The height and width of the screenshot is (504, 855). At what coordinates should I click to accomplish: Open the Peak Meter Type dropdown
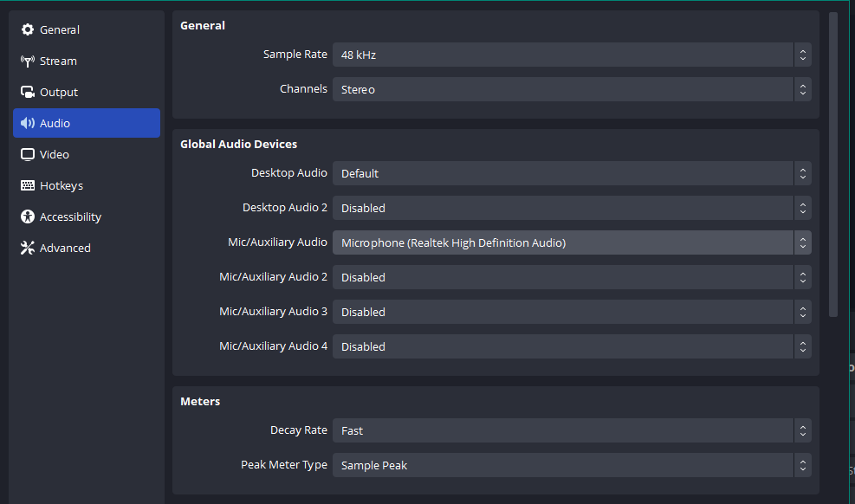click(x=572, y=465)
